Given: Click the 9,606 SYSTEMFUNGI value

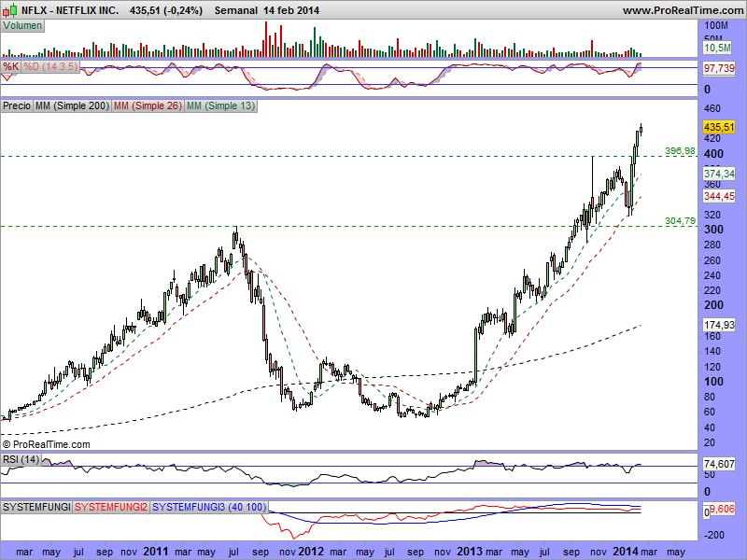Looking at the screenshot, I should pos(722,509).
